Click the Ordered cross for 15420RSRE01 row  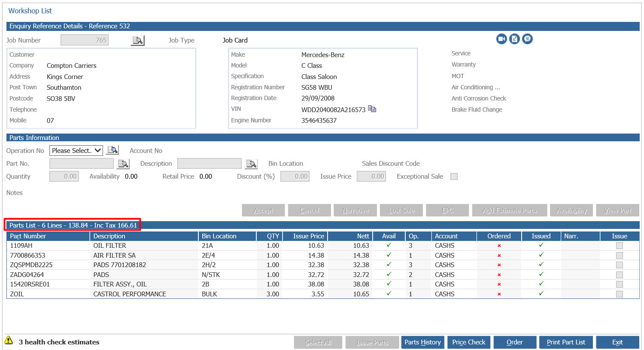(499, 284)
